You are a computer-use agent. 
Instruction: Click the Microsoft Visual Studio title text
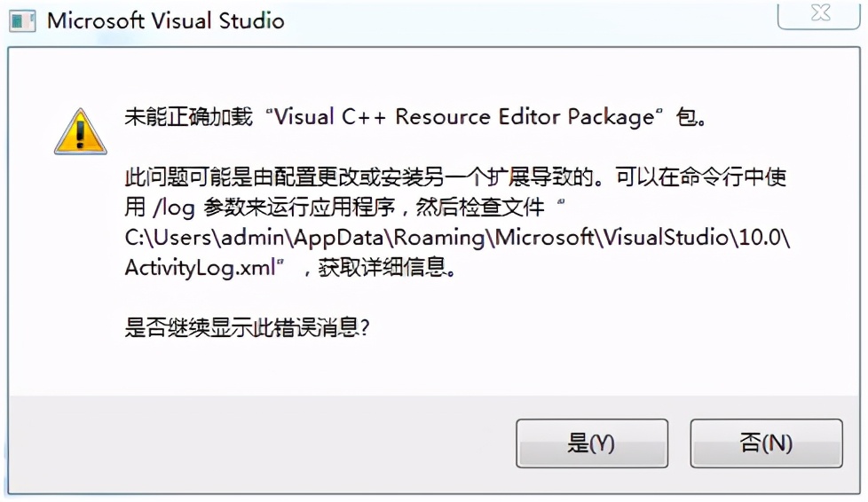165,21
